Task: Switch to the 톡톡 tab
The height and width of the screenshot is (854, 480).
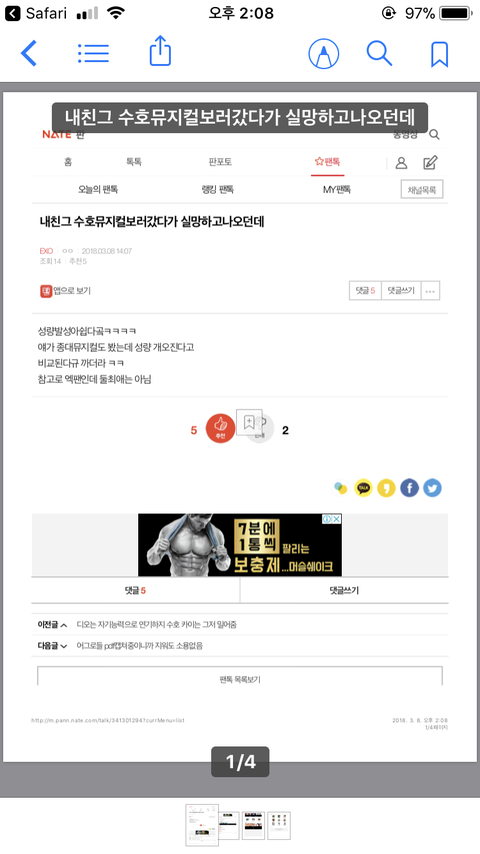Action: (134, 162)
